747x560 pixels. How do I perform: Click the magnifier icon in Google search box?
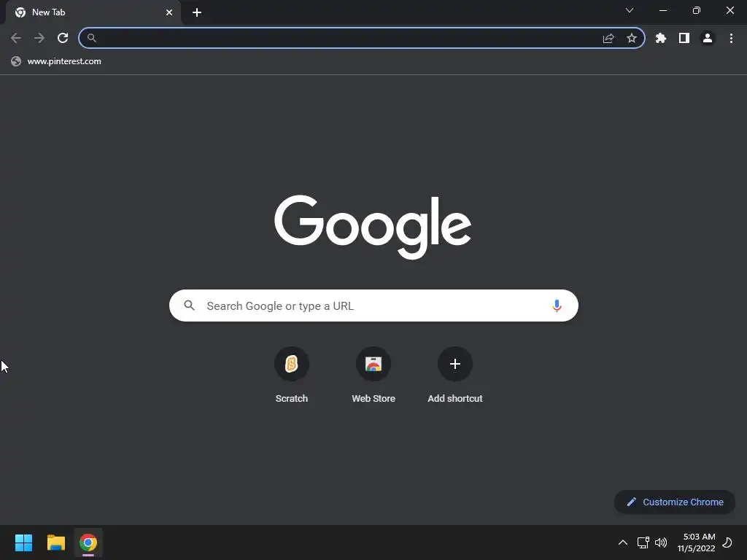190,306
